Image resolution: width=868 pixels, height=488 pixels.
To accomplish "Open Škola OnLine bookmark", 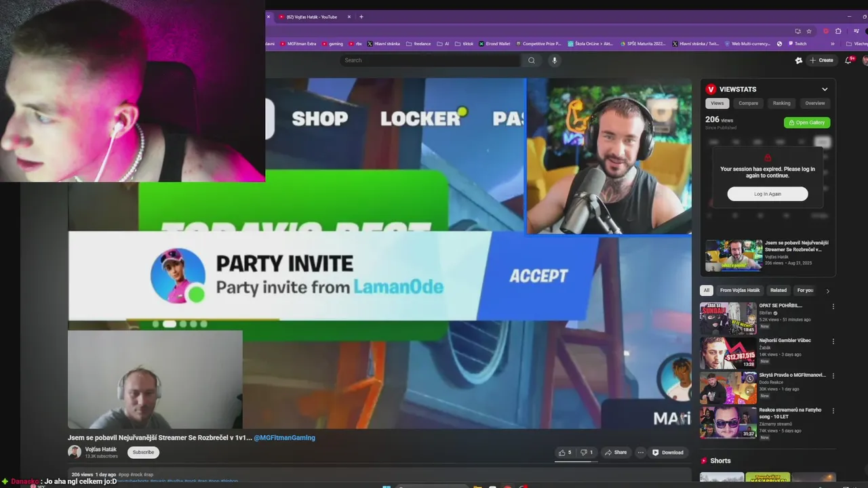I will point(590,43).
